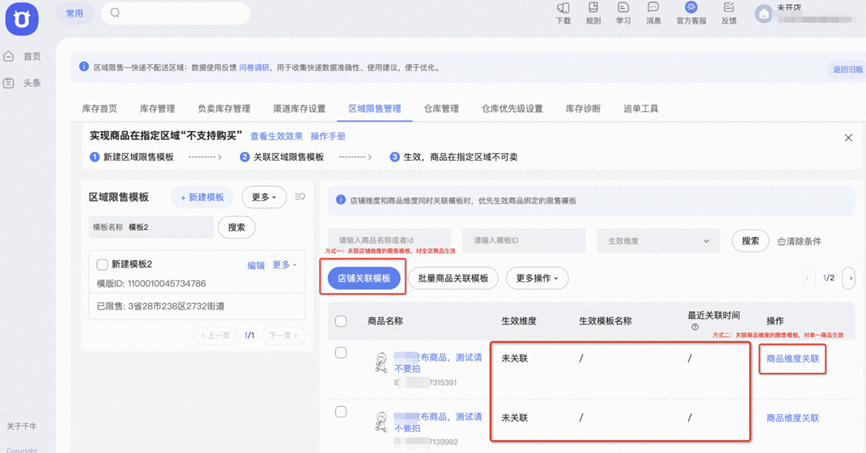866x453 pixels.
Task: Check the product row ending 7315391
Action: tap(341, 352)
